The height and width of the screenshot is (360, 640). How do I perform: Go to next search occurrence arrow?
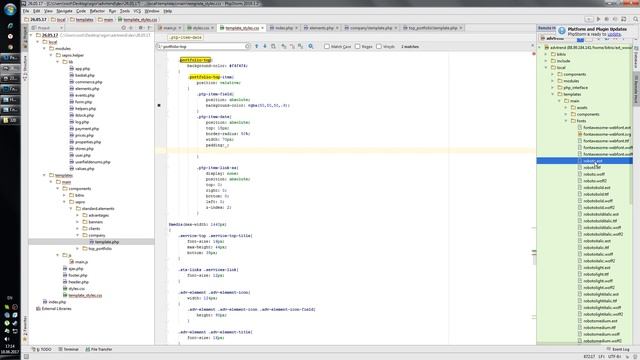click(265, 47)
